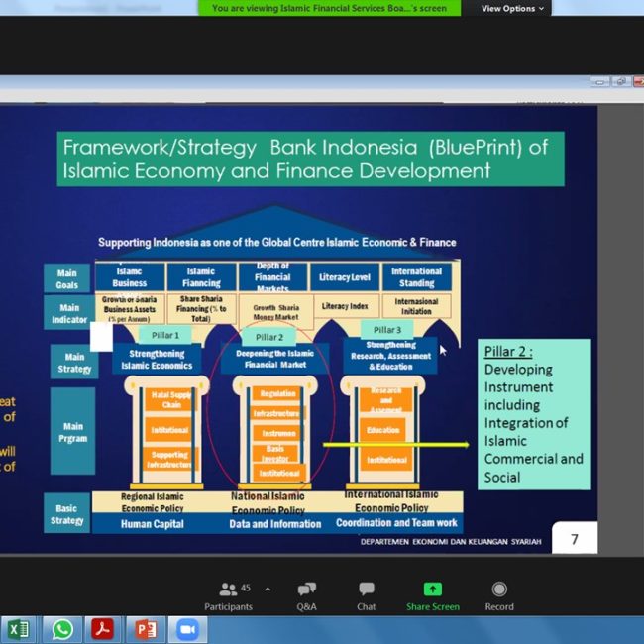Click 'Deepening the Islamic Financial Market' box
644x644 pixels.
274,359
